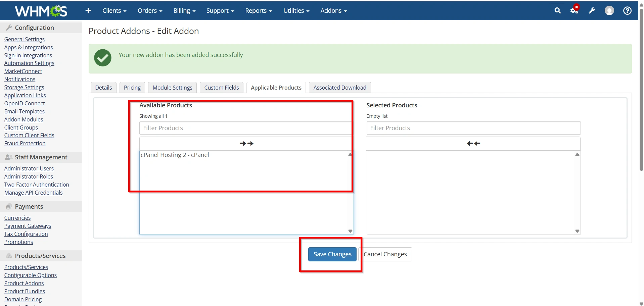Screen dimensions: 644x306
Task: Open Application Links link
Action: click(25, 95)
